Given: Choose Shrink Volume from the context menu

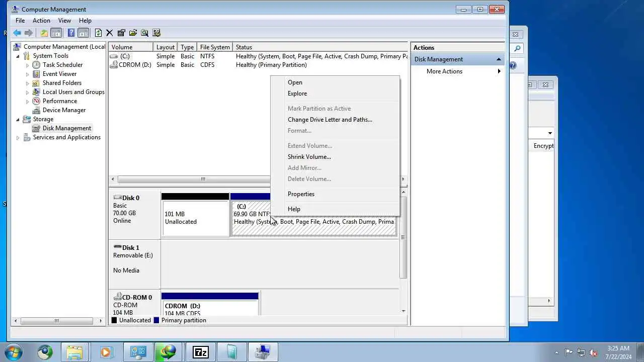Looking at the screenshot, I should click(335, 157).
